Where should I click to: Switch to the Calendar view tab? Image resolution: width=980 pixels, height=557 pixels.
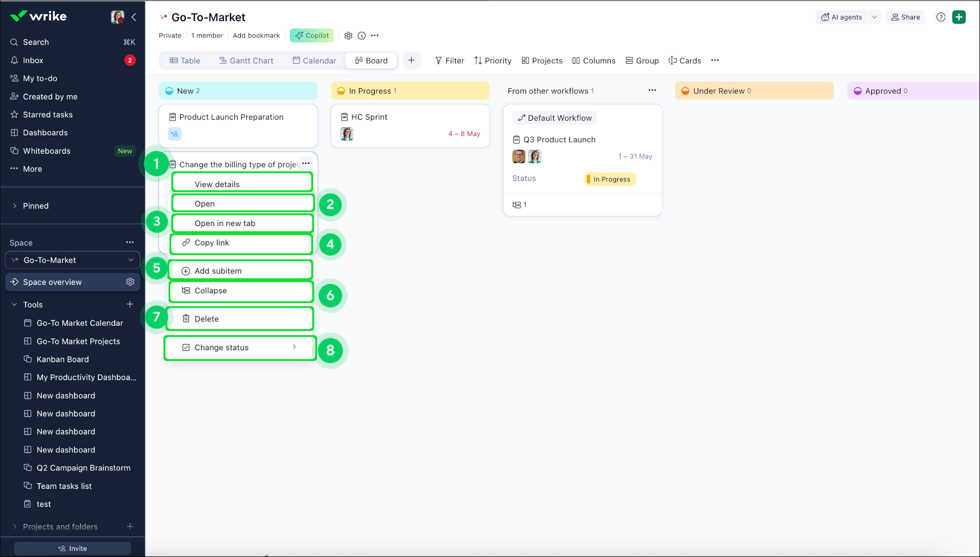click(314, 61)
